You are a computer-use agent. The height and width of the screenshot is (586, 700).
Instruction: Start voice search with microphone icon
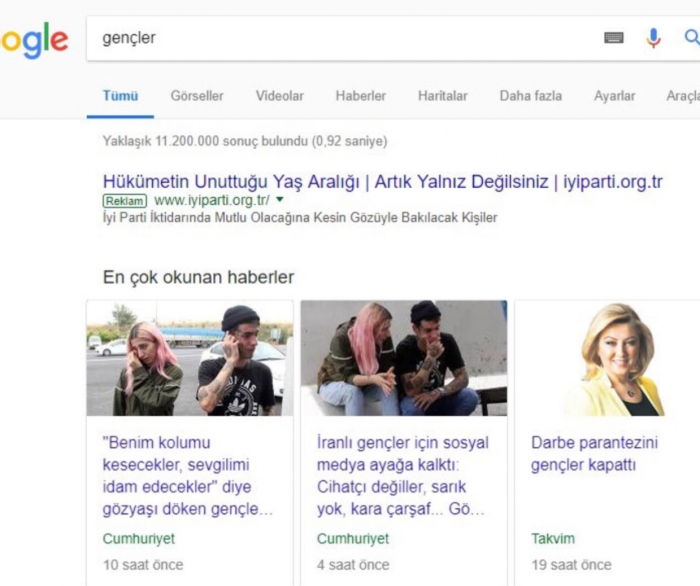653,38
